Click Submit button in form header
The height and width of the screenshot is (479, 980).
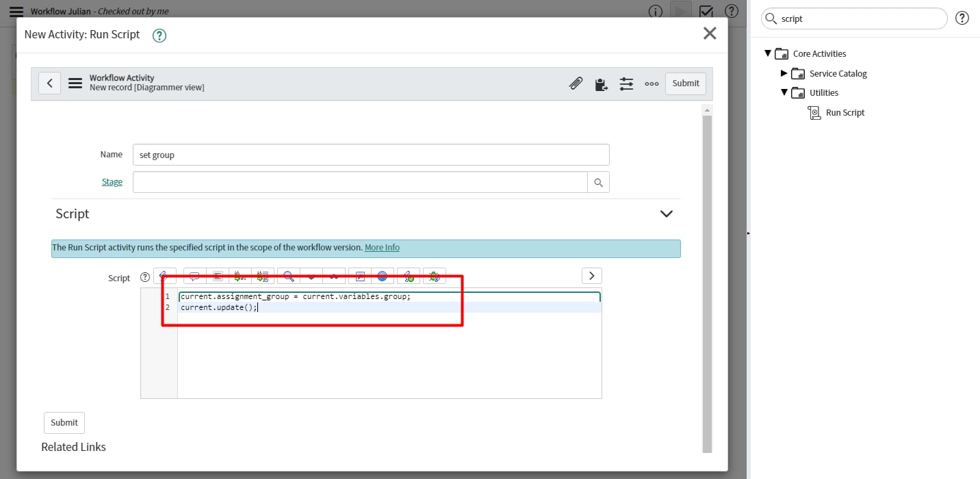tap(685, 83)
